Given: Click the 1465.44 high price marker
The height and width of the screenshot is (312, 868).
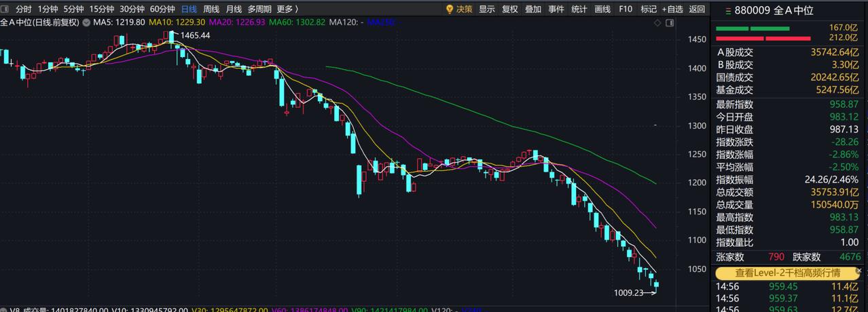Looking at the screenshot, I should click(195, 35).
